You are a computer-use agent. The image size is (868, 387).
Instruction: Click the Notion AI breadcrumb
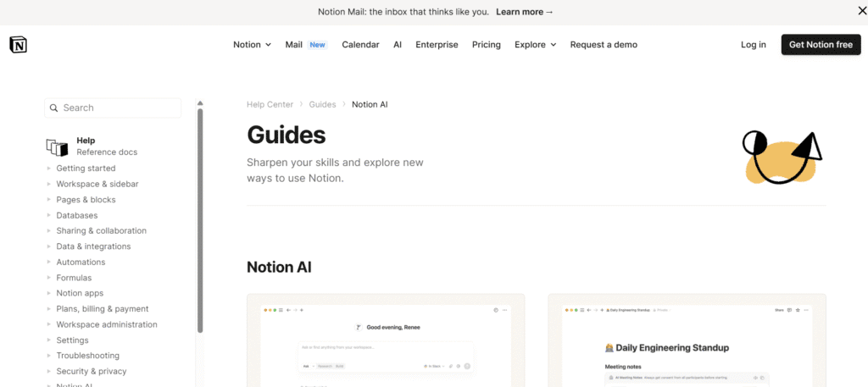(370, 104)
